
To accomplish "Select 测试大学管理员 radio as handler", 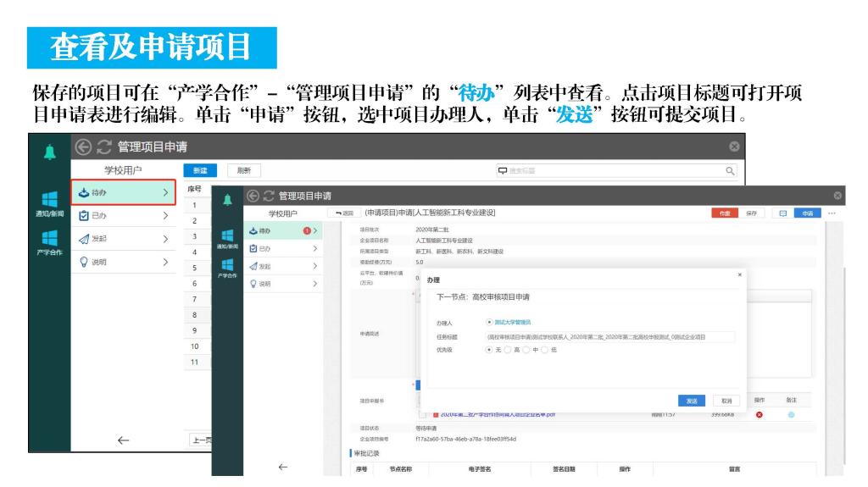I will point(490,322).
